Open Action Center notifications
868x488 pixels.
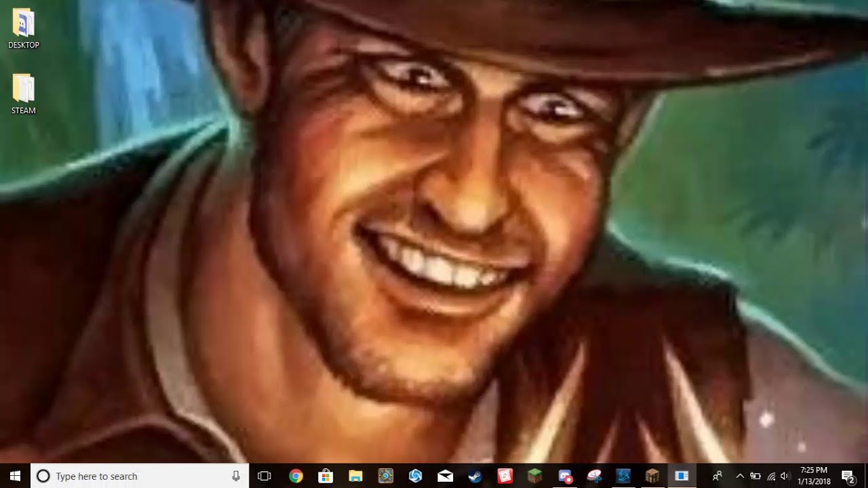point(848,476)
